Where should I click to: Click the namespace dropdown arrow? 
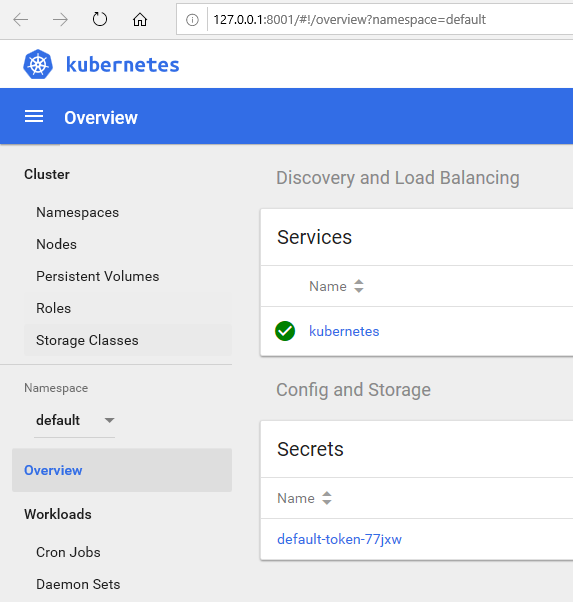109,420
